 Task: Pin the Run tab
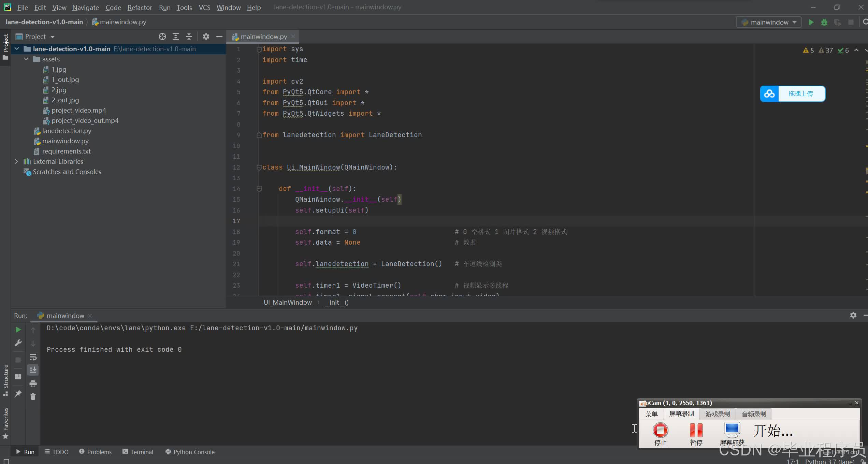18,394
